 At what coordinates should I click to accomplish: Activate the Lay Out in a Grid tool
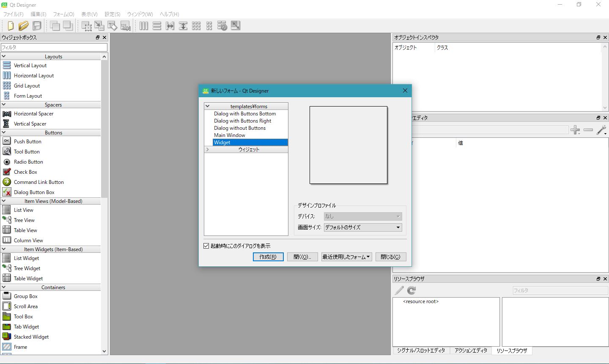click(x=196, y=26)
